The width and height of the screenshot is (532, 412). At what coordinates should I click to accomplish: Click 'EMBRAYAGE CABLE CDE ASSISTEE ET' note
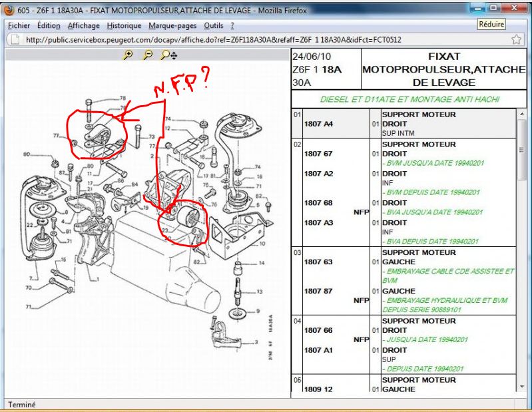coord(450,272)
